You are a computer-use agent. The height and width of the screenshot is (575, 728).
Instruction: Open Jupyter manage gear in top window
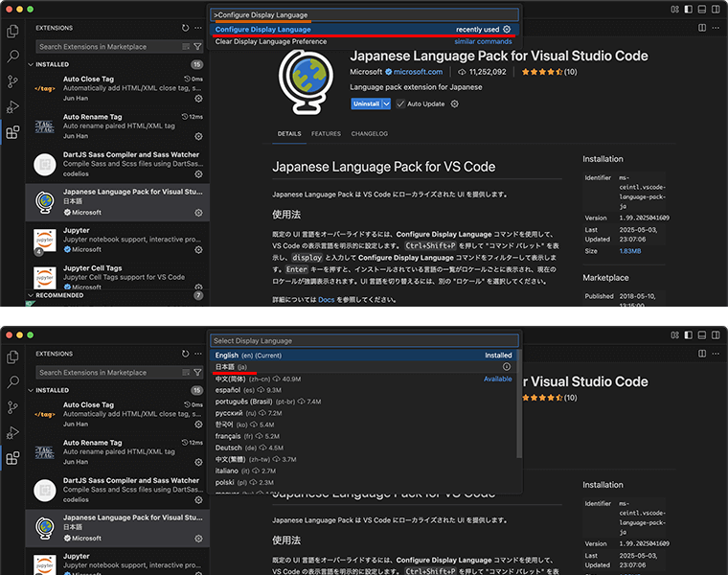[x=198, y=250]
